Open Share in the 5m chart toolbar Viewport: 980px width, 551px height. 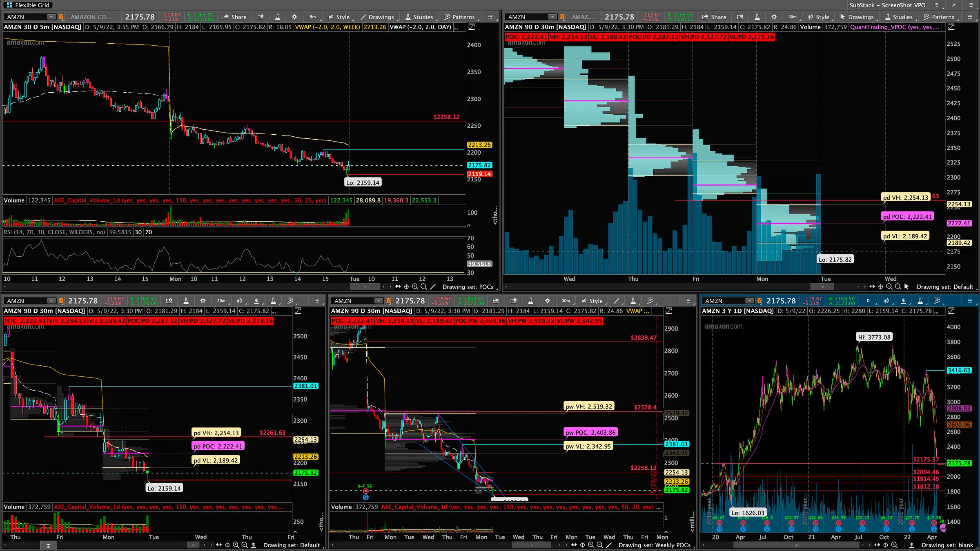(234, 17)
